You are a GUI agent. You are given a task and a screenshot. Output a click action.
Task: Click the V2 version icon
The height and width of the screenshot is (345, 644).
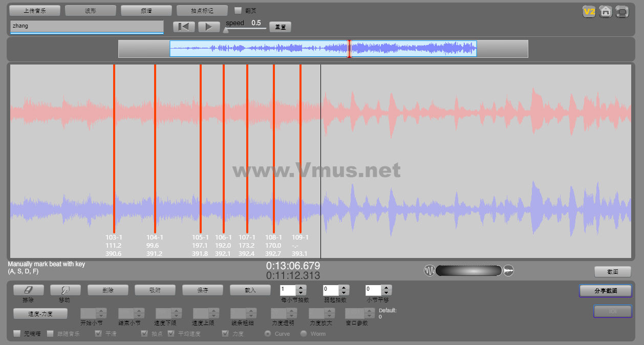[x=589, y=12]
